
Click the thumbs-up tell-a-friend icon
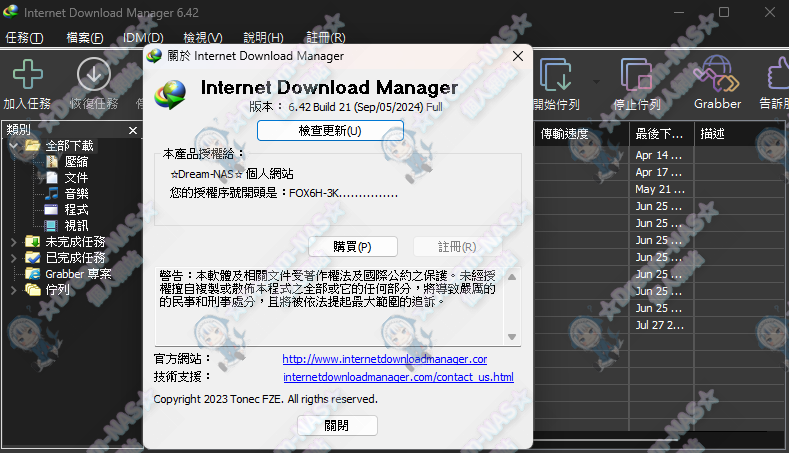point(778,73)
